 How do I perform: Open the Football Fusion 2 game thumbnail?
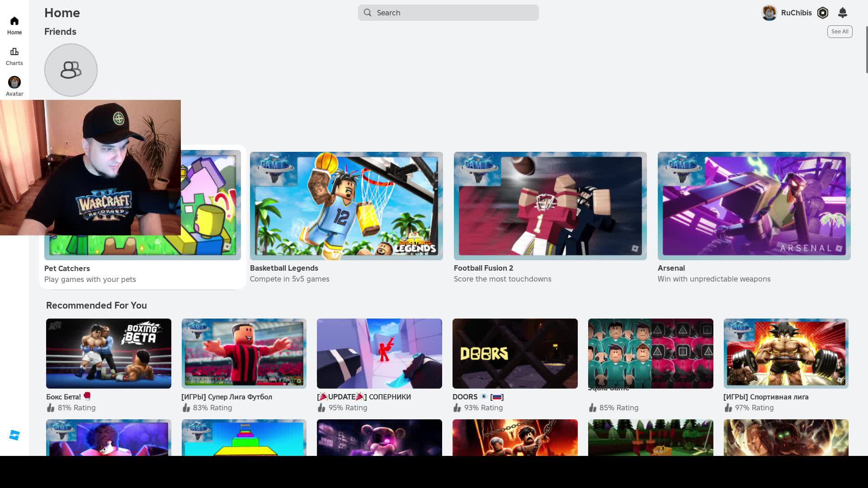click(550, 206)
